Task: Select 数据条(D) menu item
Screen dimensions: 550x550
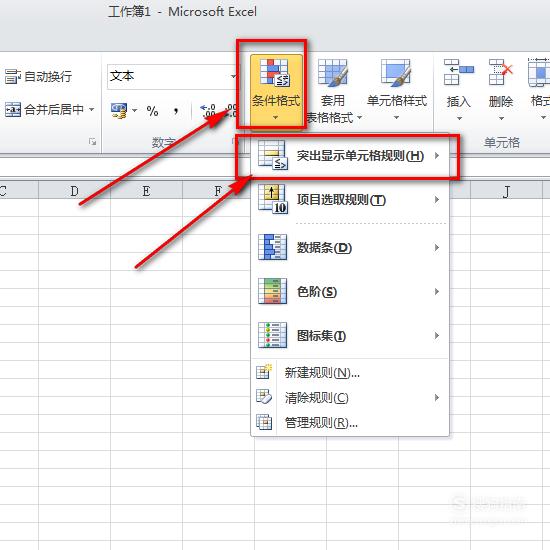Action: [x=350, y=247]
